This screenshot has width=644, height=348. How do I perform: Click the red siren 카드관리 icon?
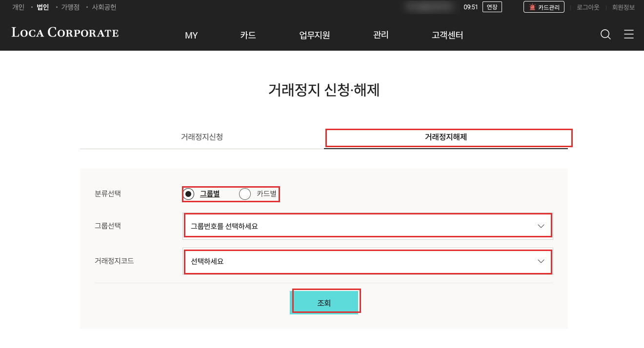[x=532, y=7]
